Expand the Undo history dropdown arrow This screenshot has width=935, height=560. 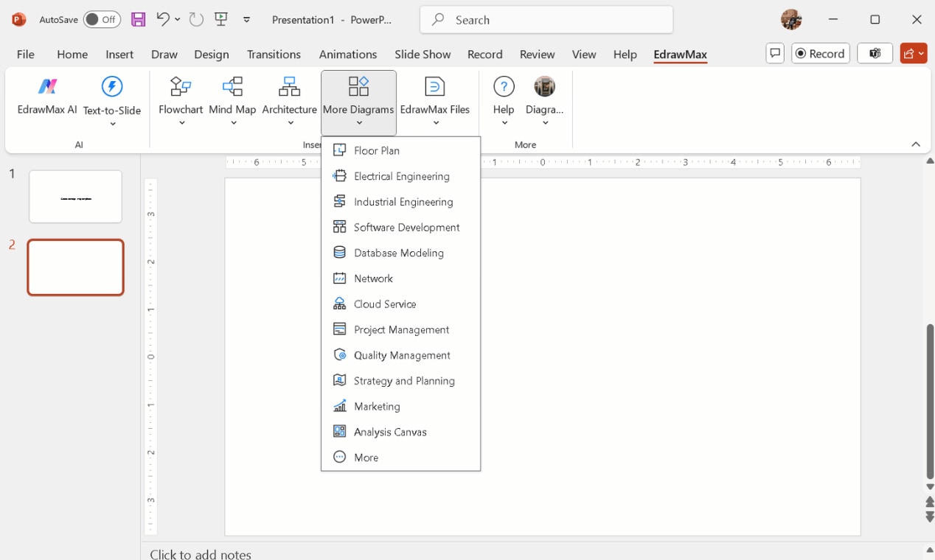[x=178, y=20]
